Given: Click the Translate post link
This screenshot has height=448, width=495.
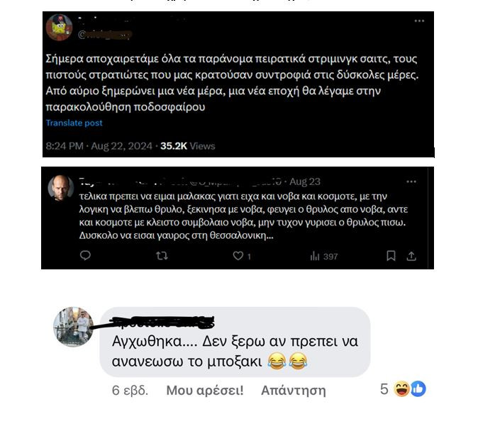Looking at the screenshot, I should point(74,123).
